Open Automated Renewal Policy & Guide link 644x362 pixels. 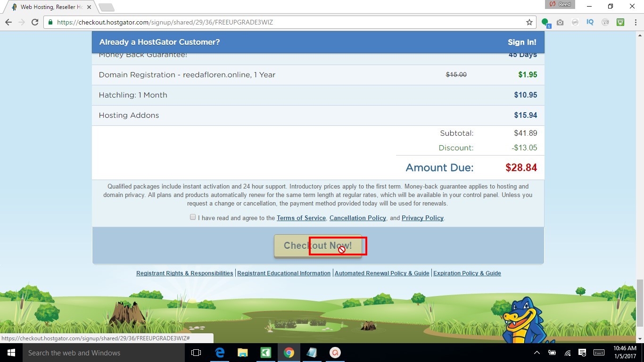click(382, 273)
